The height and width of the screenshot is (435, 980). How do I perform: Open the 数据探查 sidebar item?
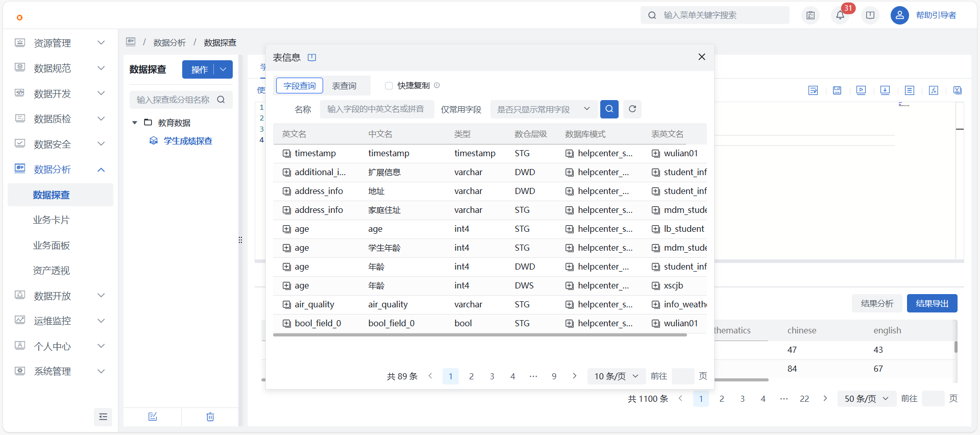point(60,195)
